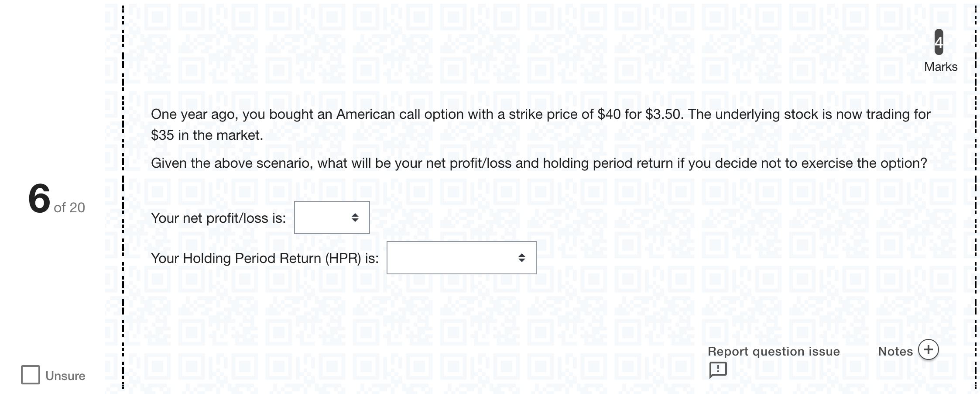This screenshot has height=394, width=980.
Task: Click the large question number 6
Action: tap(39, 199)
